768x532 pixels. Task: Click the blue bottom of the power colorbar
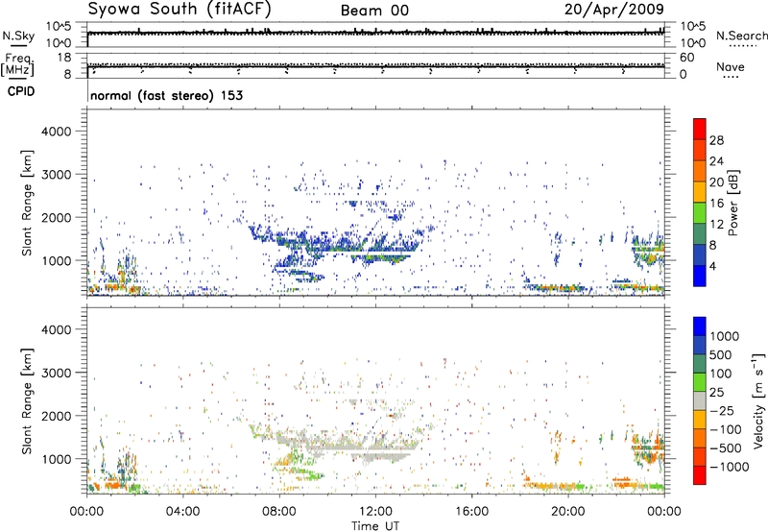700,276
